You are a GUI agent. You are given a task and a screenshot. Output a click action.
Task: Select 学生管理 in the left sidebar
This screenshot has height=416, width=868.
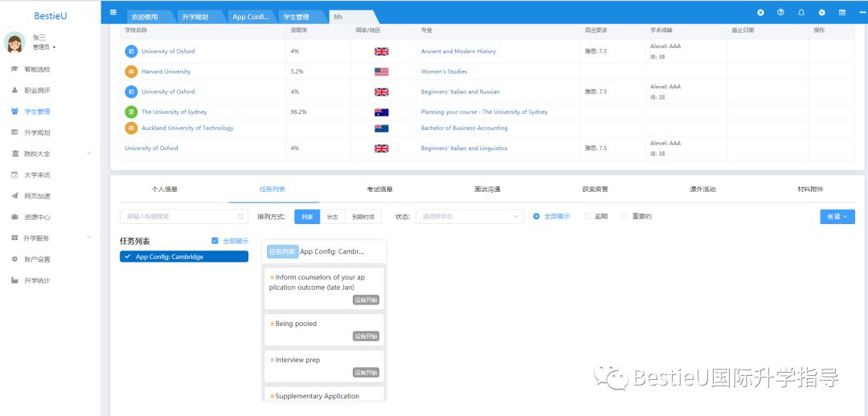pos(37,111)
